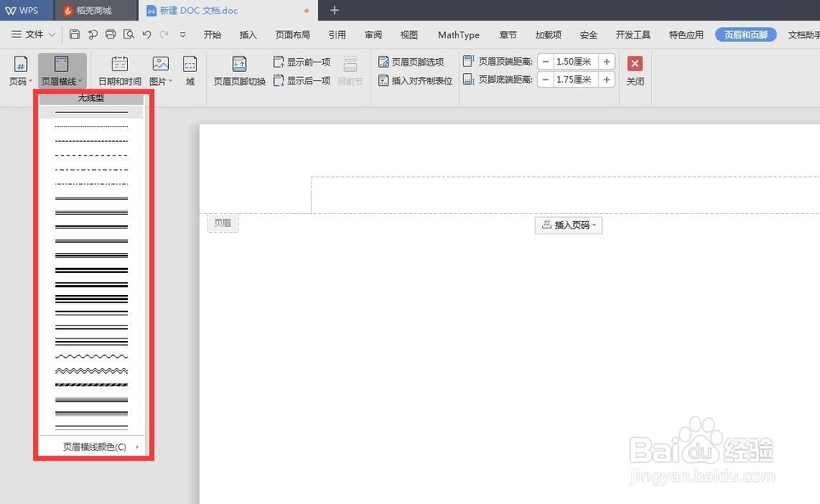
Task: Select the single wavy line style
Action: tap(91, 356)
